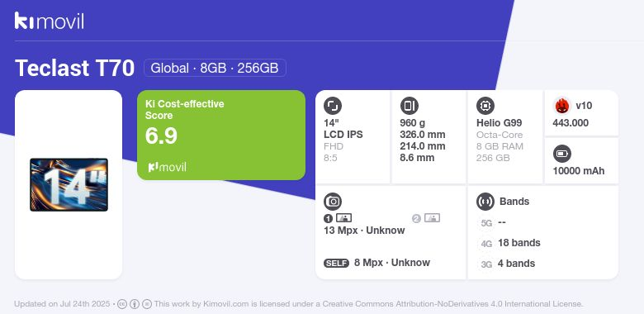Click the Updated on Jul 24th 2025 text
Viewport: 644px width, 314px height.
(x=62, y=304)
